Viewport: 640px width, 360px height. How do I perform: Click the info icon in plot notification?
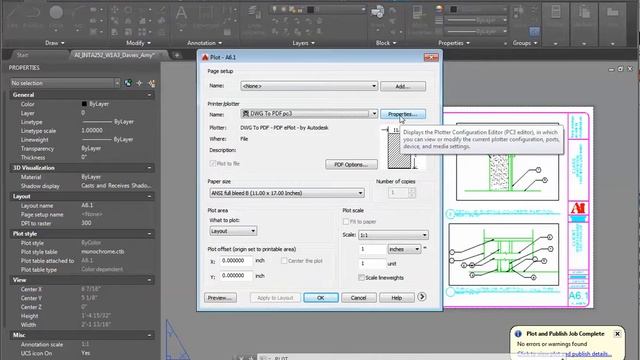tap(518, 334)
